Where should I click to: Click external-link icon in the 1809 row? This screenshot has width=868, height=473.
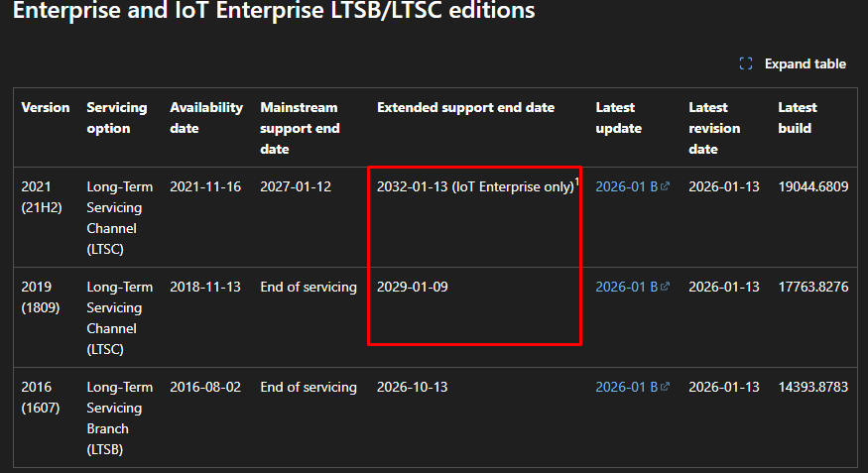pyautogui.click(x=665, y=287)
